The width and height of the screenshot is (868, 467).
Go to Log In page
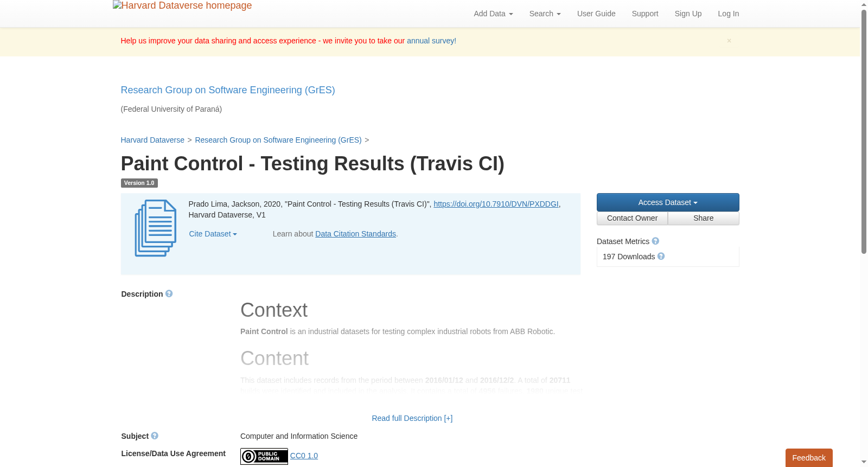tap(728, 14)
